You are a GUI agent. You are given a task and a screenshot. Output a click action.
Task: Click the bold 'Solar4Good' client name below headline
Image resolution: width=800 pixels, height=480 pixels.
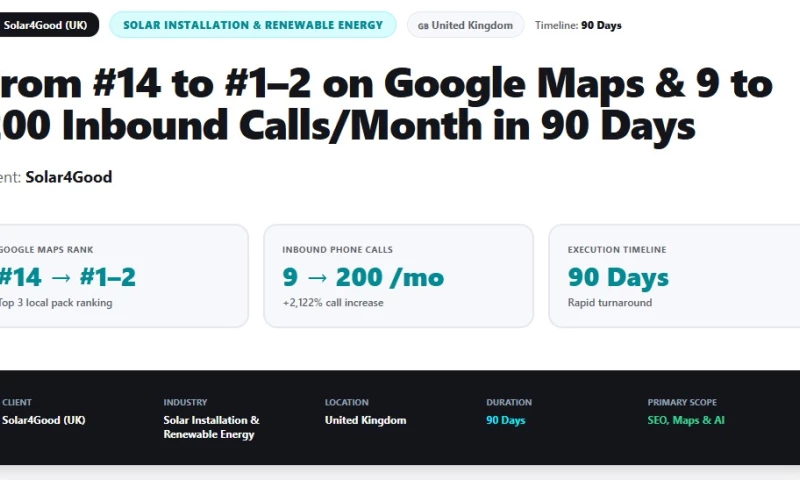click(x=69, y=177)
